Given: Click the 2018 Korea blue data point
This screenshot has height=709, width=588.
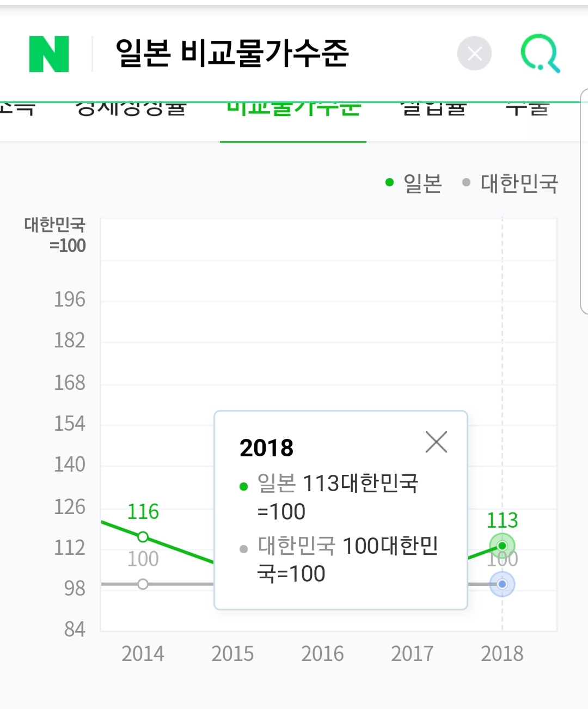Looking at the screenshot, I should pos(502,584).
